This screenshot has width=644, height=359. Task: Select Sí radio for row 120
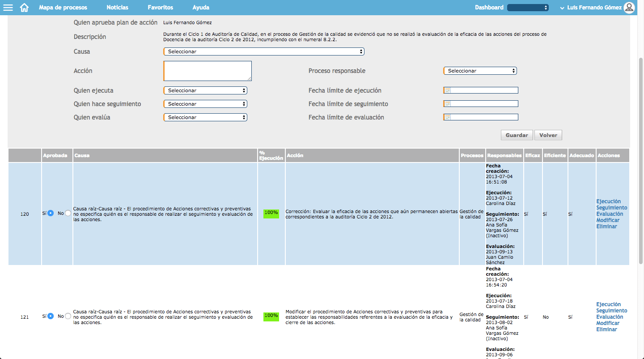coord(51,214)
